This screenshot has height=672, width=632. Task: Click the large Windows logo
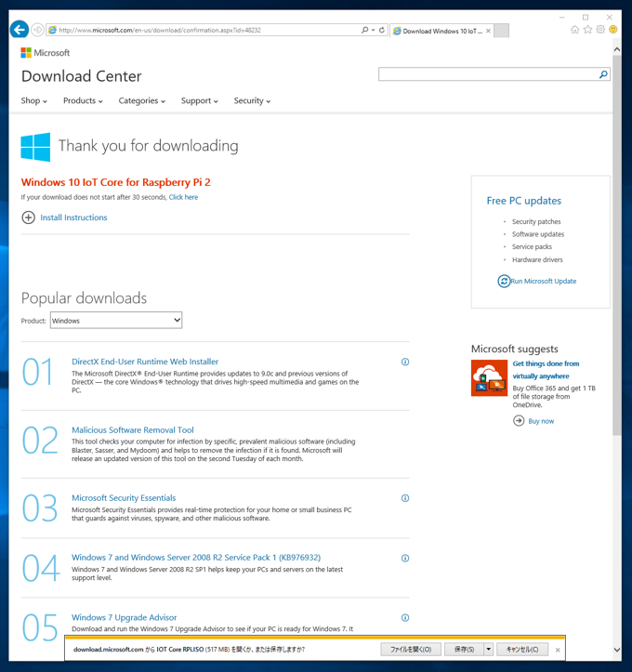pyautogui.click(x=35, y=147)
